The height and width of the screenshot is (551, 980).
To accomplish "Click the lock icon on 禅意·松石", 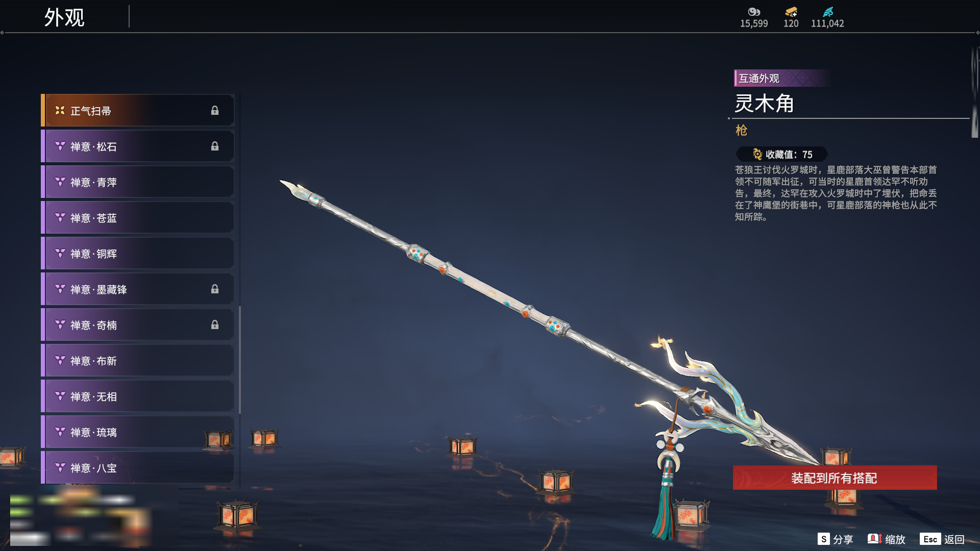I will (215, 146).
